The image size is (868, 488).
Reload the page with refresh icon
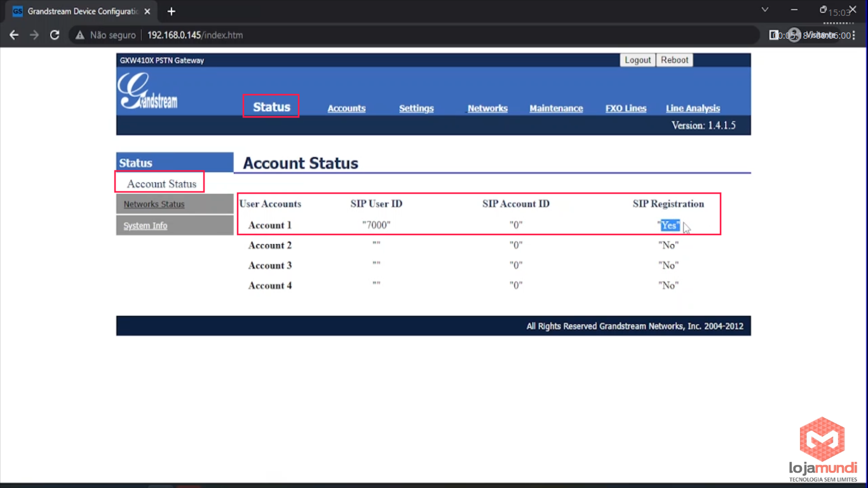pos(55,35)
